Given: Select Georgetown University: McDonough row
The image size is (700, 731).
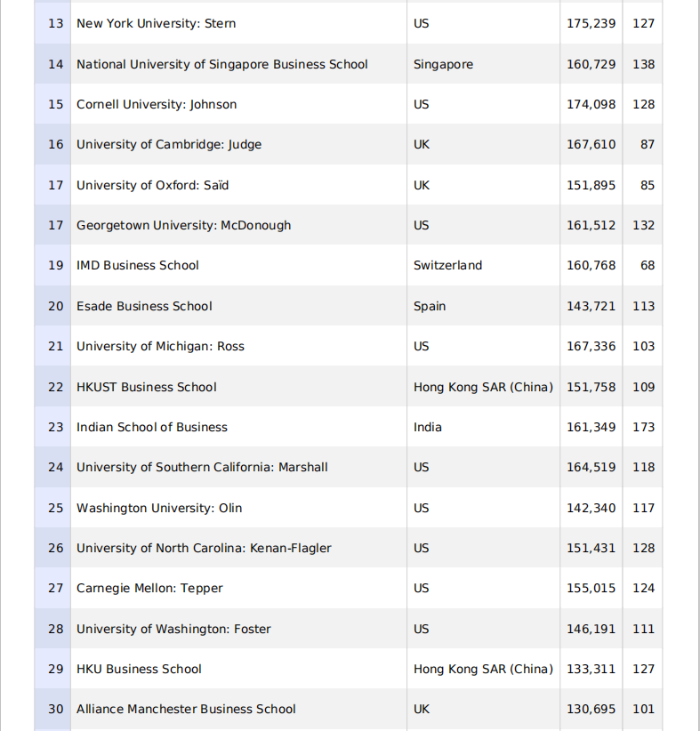Looking at the screenshot, I should [183, 226].
